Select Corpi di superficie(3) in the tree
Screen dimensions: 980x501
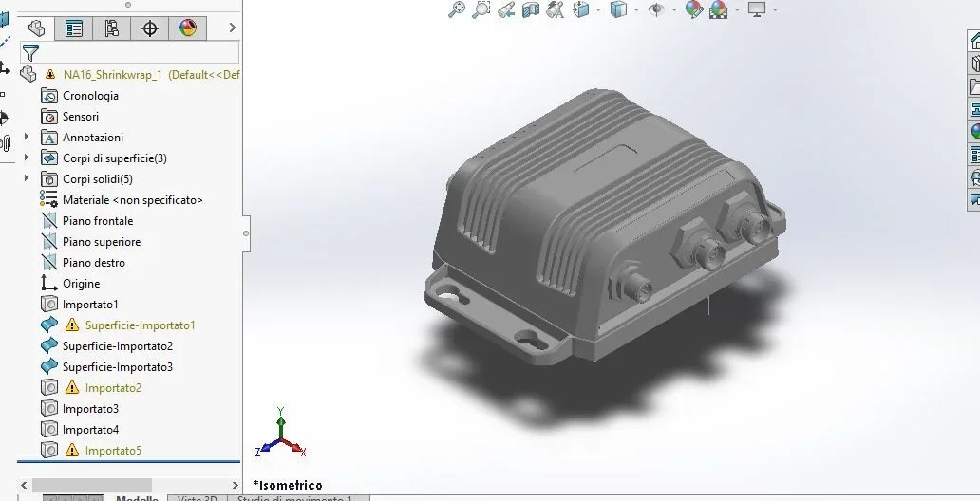click(x=114, y=158)
